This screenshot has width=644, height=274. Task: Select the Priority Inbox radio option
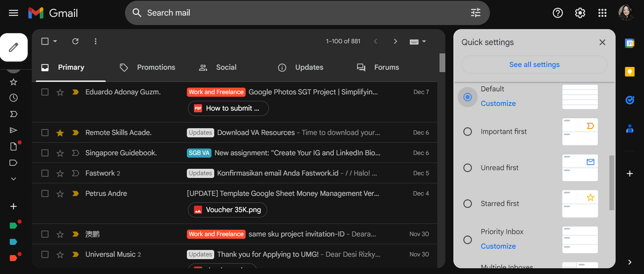pos(467,240)
